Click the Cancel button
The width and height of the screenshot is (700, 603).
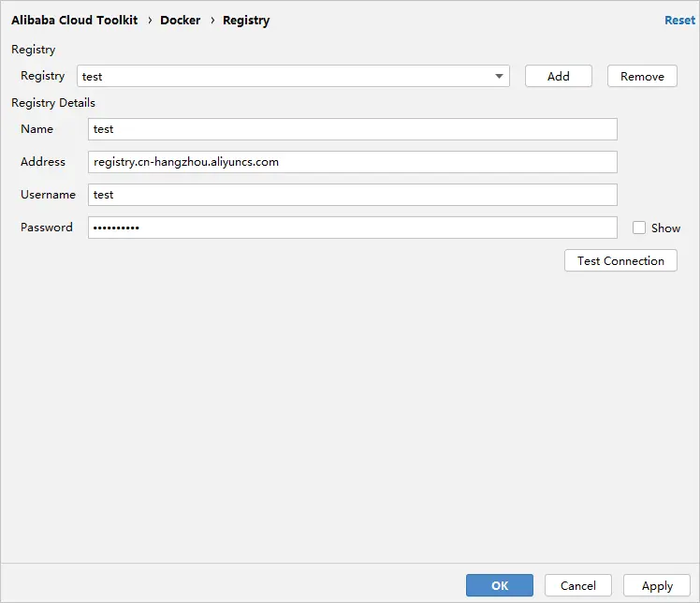[x=578, y=586]
